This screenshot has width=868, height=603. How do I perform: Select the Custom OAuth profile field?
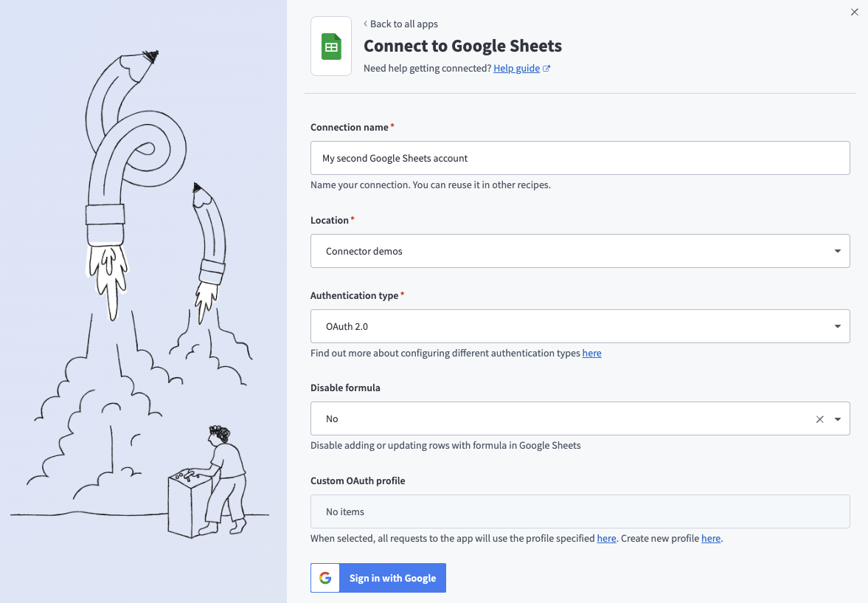[x=580, y=511]
